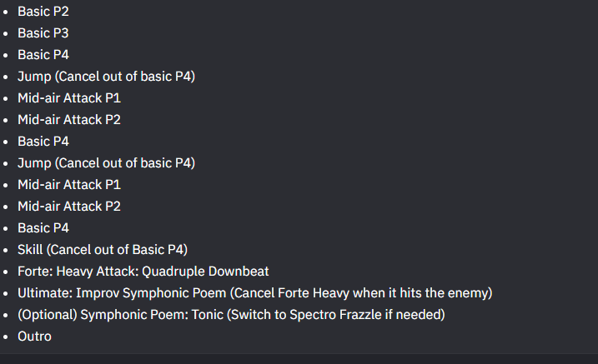The image size is (598, 364).
Task: Click Basic P4 directly above the Skill line
Action: [x=43, y=228]
